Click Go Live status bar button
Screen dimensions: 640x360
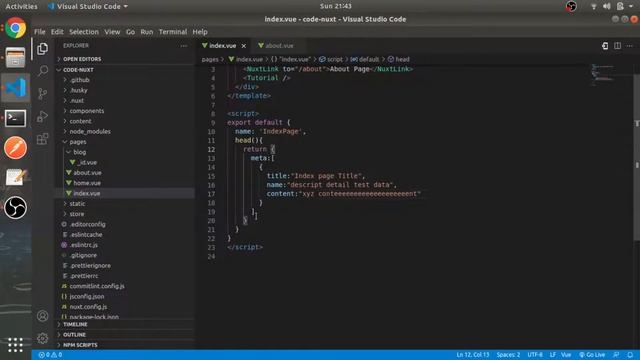tap(592, 355)
